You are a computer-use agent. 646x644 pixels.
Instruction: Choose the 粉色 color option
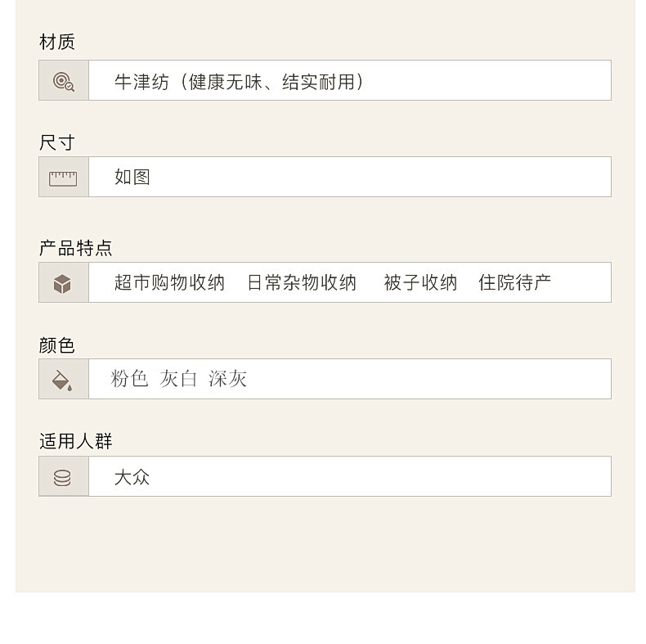(129, 379)
